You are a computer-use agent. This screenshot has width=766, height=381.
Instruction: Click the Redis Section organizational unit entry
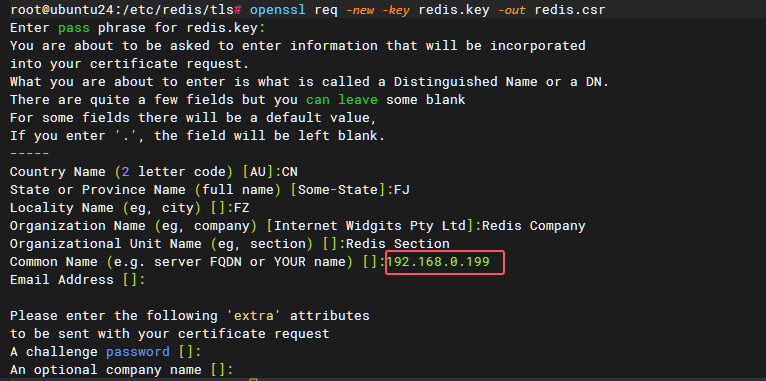398,244
